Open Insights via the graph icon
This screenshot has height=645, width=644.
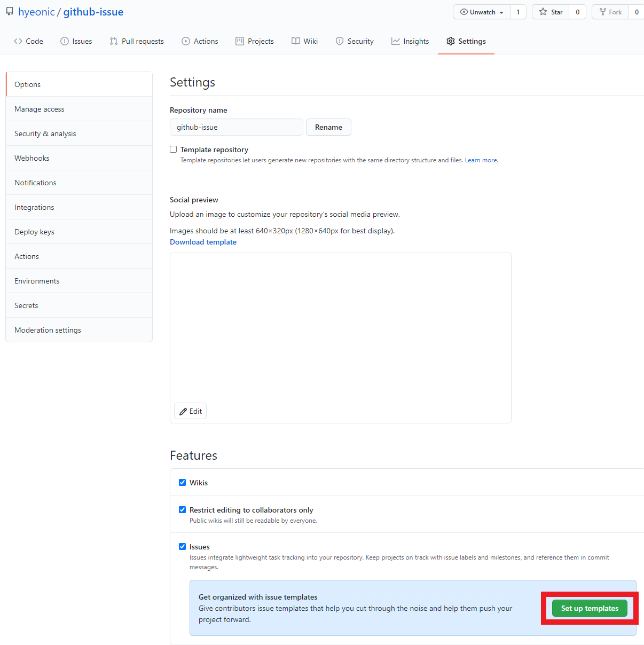(x=395, y=41)
